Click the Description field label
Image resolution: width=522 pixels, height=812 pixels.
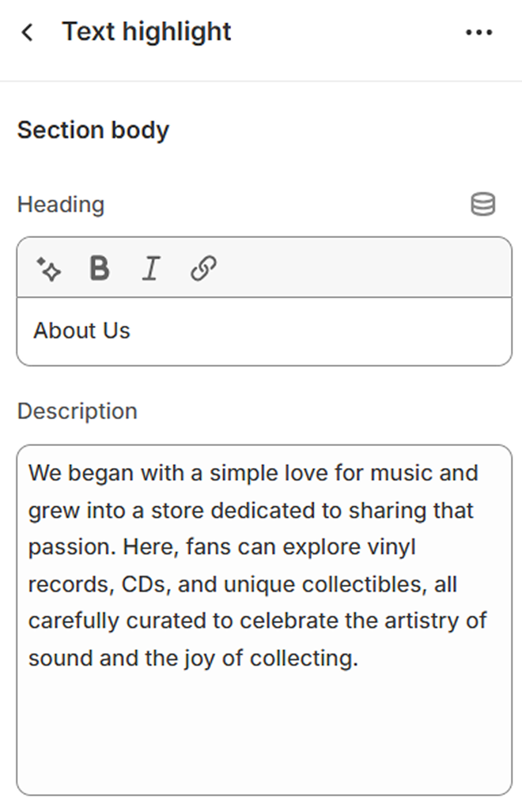(77, 411)
